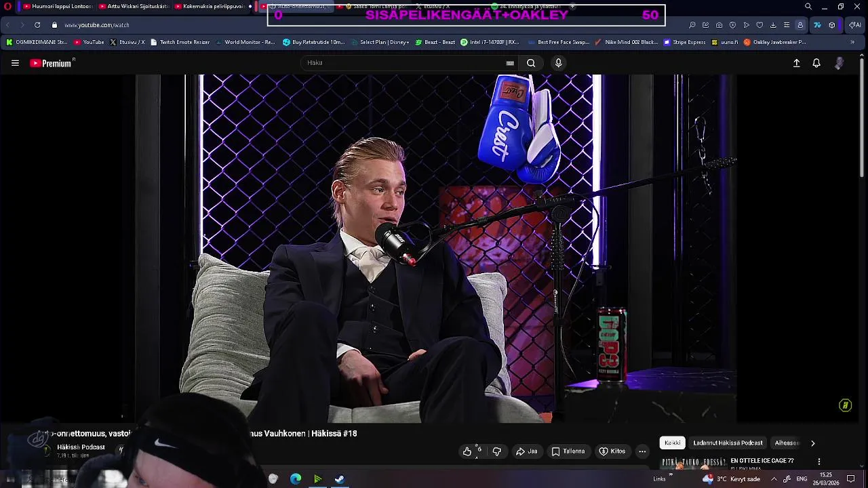
Task: Switch to Kokemuksia peliriippuvai tab
Action: point(210,7)
